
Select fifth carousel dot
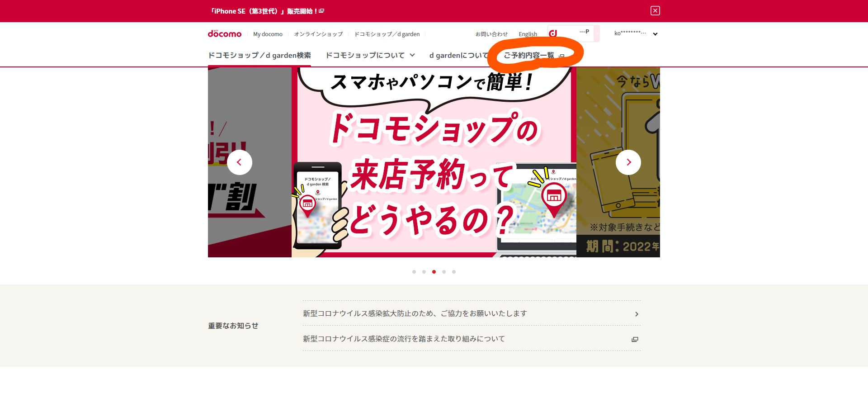pyautogui.click(x=454, y=272)
